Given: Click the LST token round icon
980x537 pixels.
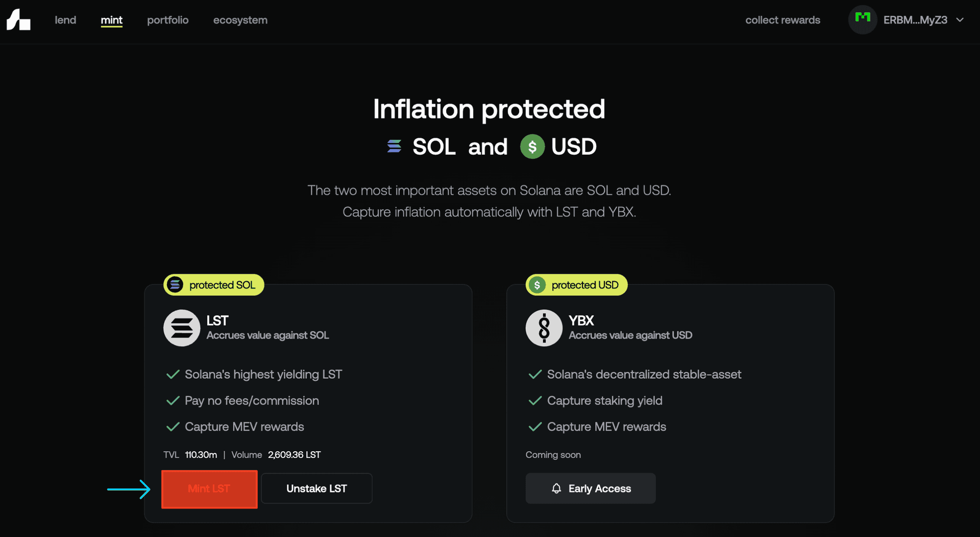Looking at the screenshot, I should tap(182, 328).
